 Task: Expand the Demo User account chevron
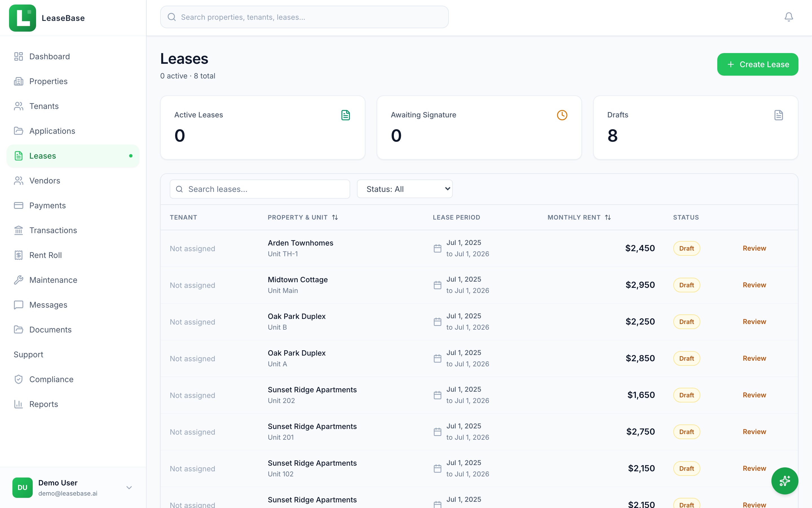coord(129,487)
